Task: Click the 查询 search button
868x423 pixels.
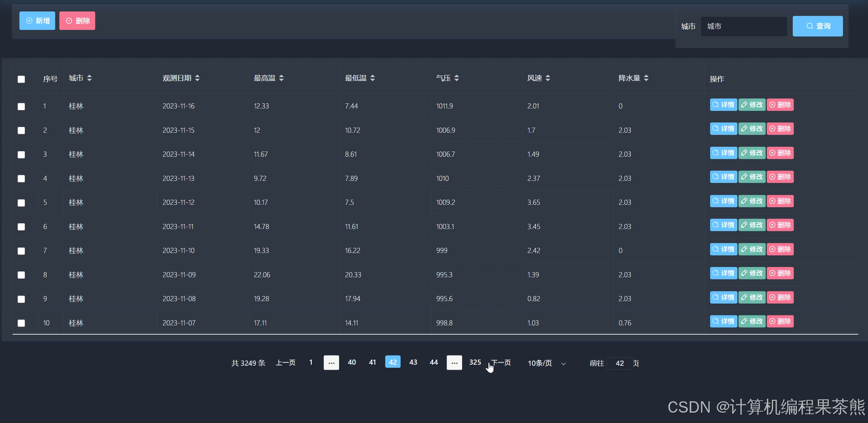Action: pyautogui.click(x=818, y=26)
